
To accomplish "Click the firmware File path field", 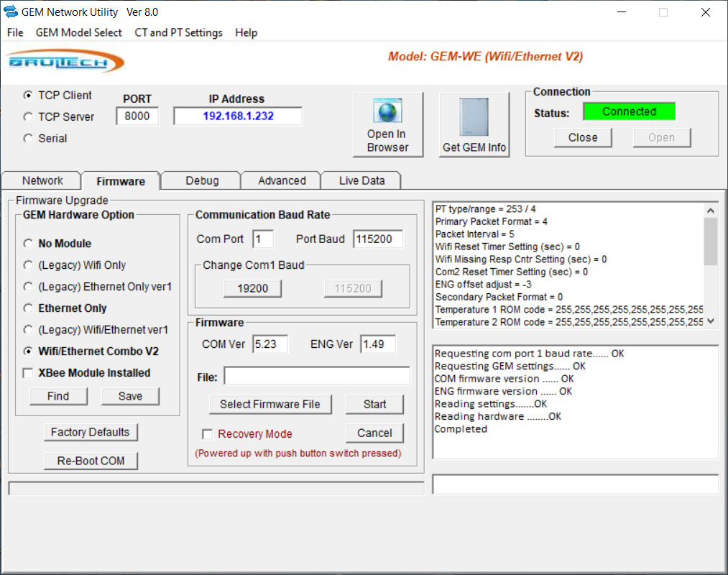I will [x=317, y=376].
